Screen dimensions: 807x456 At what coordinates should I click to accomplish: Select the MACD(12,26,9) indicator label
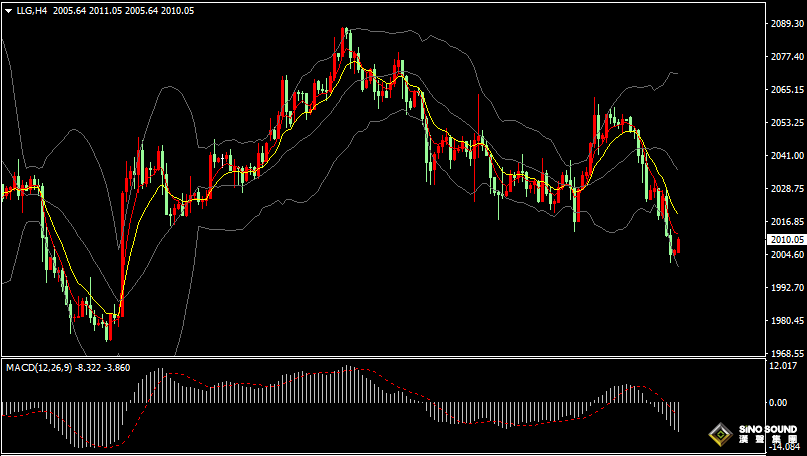tap(38, 368)
